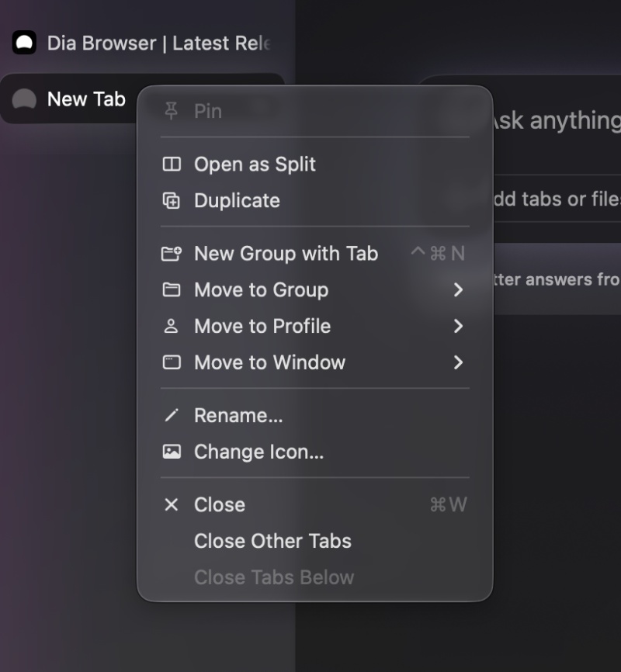This screenshot has width=621, height=672.
Task: Open Move to Group submenu label
Action: 261,289
